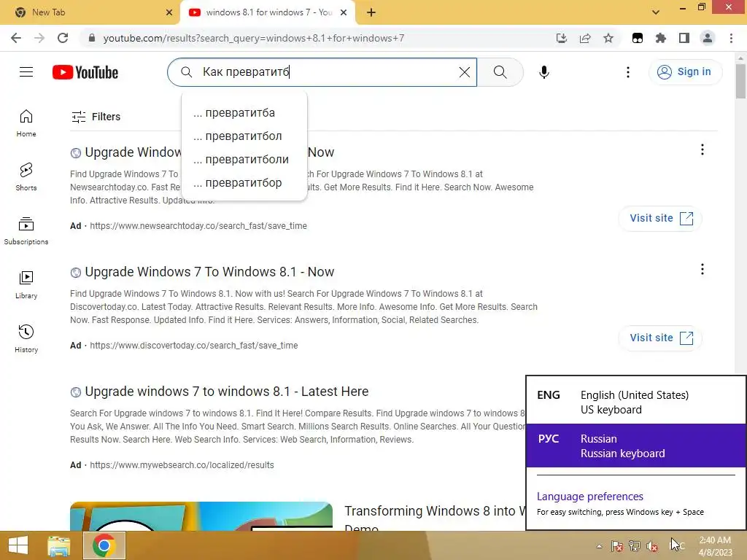Image resolution: width=747 pixels, height=560 pixels.
Task: Open 'Upgrade windows 7 to windows 8.1 - Latest Here' title
Action: [x=226, y=392]
